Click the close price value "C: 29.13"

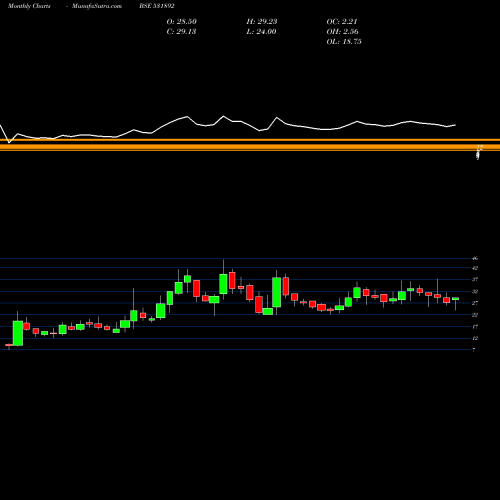pyautogui.click(x=181, y=32)
